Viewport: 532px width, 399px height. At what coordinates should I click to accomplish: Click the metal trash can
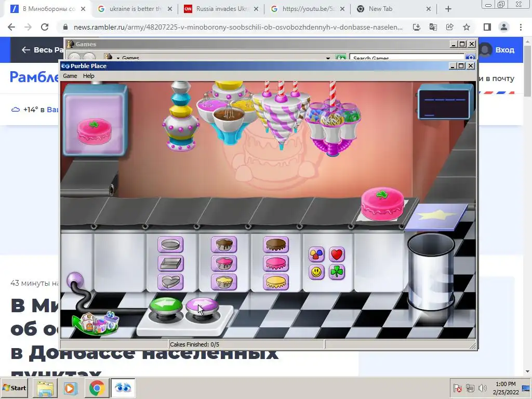[431, 271]
